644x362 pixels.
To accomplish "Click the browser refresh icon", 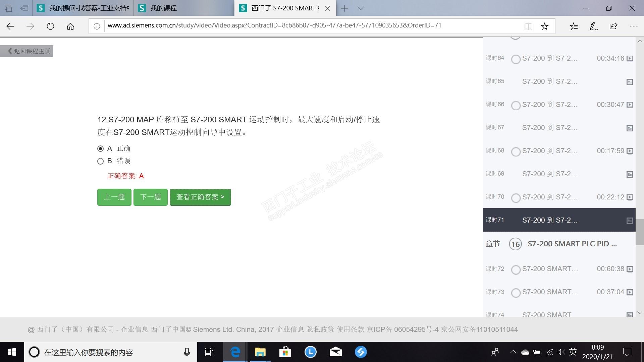I will [x=50, y=26].
